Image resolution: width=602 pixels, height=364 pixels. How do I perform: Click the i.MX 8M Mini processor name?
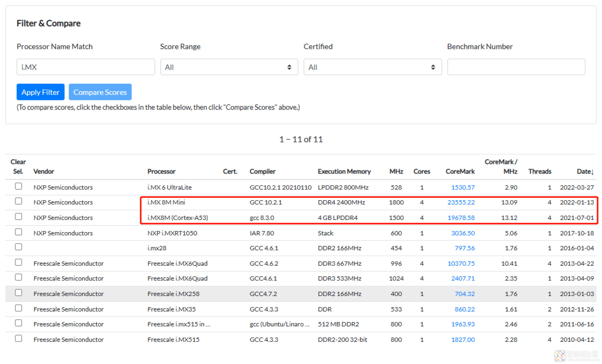pyautogui.click(x=166, y=202)
